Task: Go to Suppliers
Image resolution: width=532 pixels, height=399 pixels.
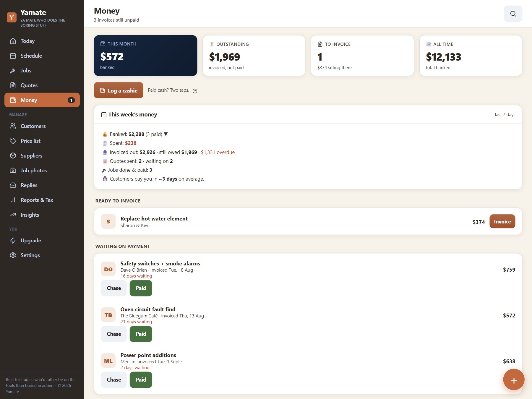Action: pos(42,156)
